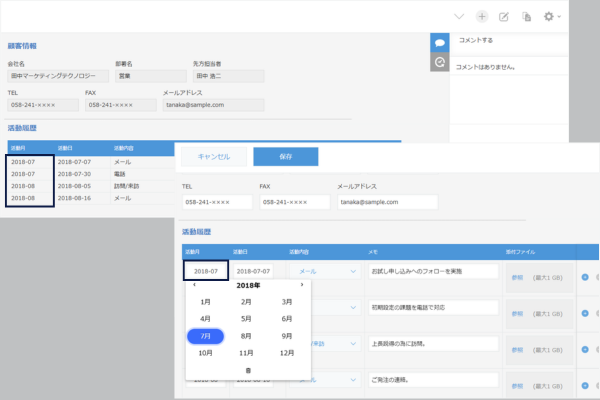Click the 2018年 year label in picker
Viewport: 600px width, 400px height.
pos(248,286)
